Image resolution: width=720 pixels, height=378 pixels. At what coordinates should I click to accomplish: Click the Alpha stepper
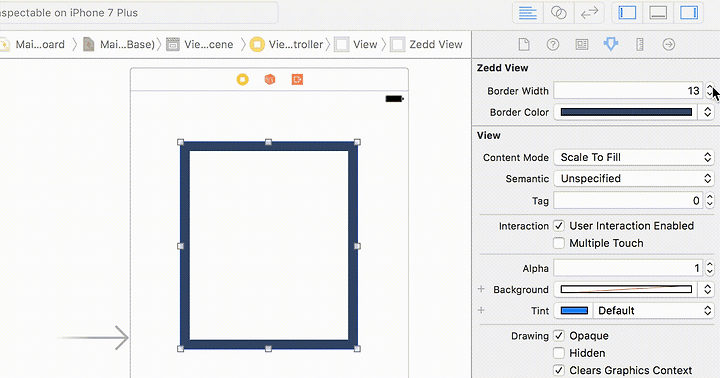(x=709, y=268)
